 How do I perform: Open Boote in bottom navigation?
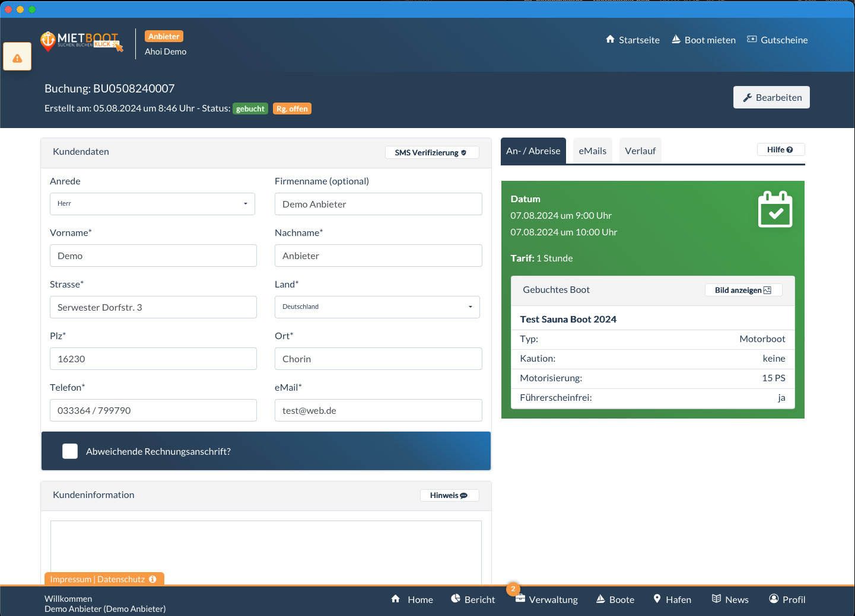tap(615, 599)
